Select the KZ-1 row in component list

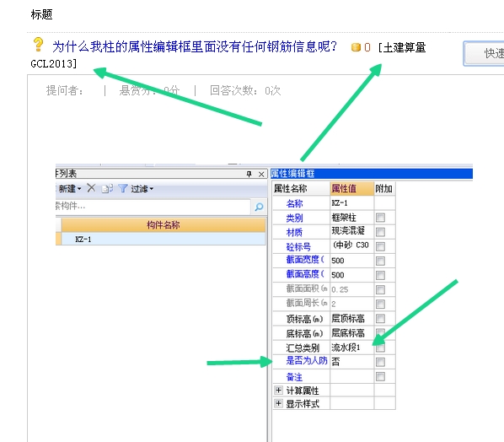(x=164, y=240)
